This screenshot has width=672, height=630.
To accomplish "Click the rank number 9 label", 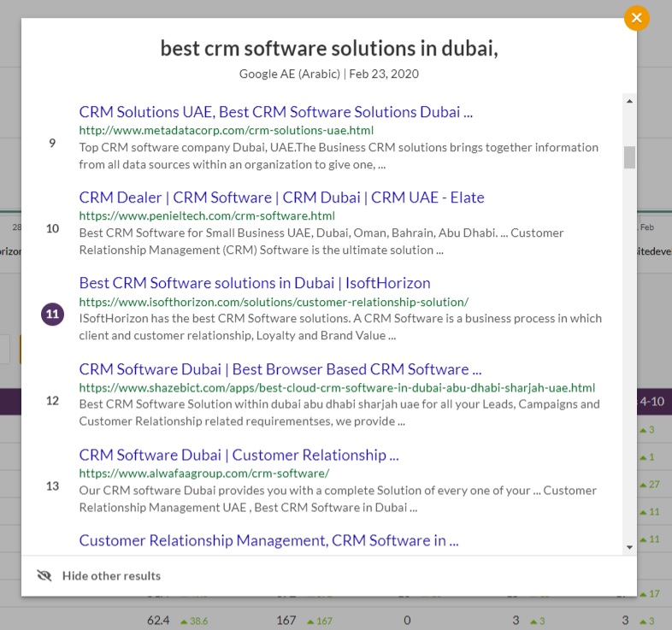I will point(52,143).
